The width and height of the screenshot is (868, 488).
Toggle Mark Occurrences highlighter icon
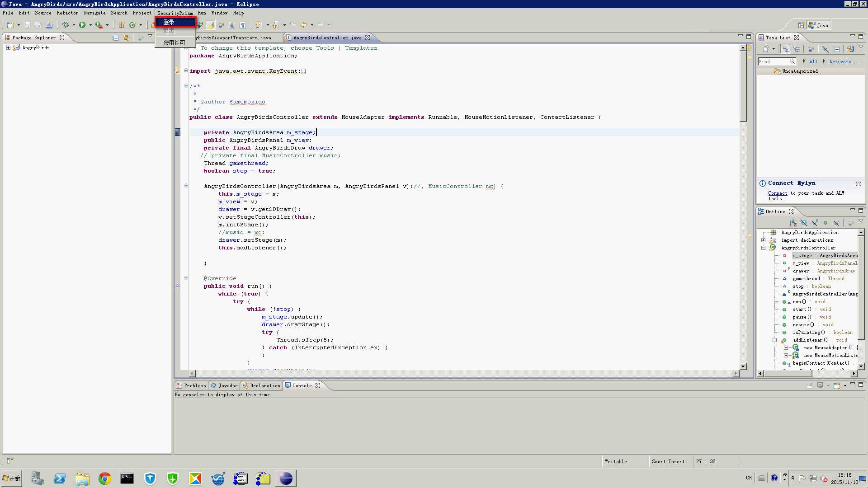[x=210, y=25]
